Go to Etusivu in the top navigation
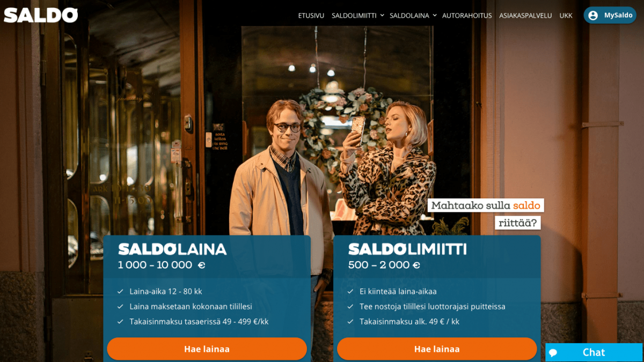Viewport: 644px width, 362px height. click(311, 16)
